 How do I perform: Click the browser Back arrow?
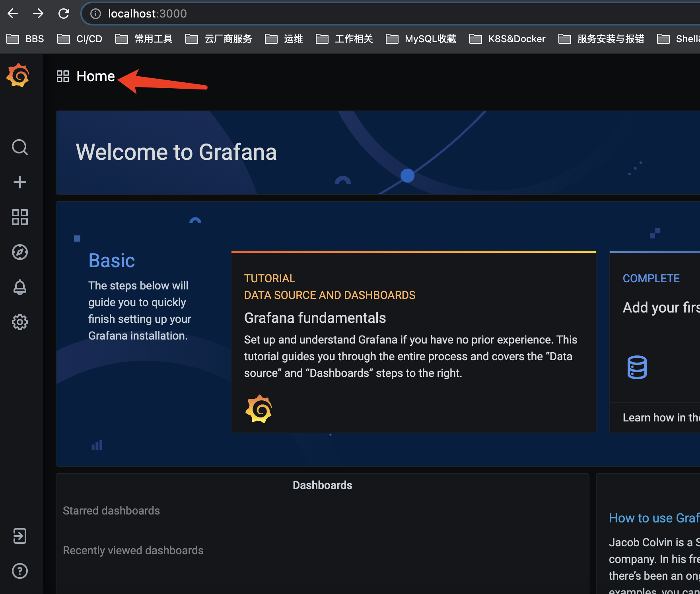[13, 14]
